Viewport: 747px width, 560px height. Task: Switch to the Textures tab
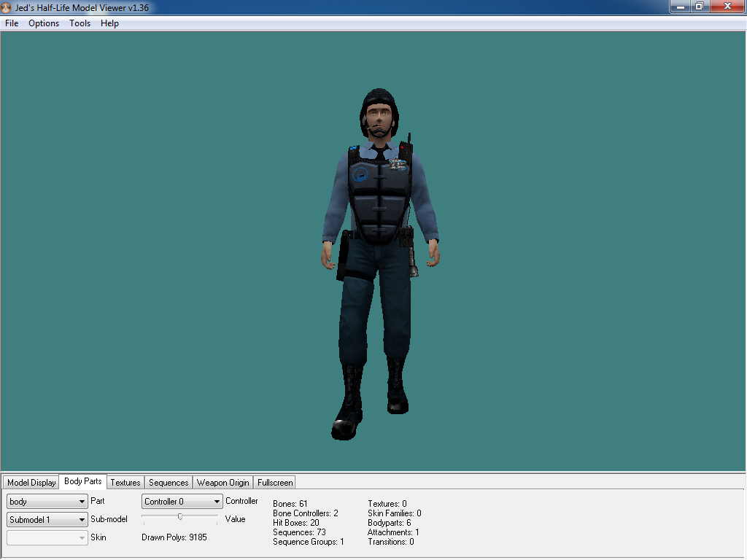click(x=125, y=483)
